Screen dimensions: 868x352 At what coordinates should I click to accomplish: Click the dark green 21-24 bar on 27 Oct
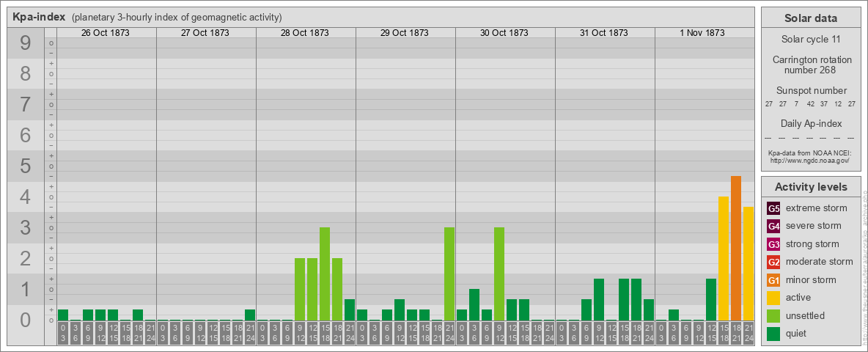250,315
